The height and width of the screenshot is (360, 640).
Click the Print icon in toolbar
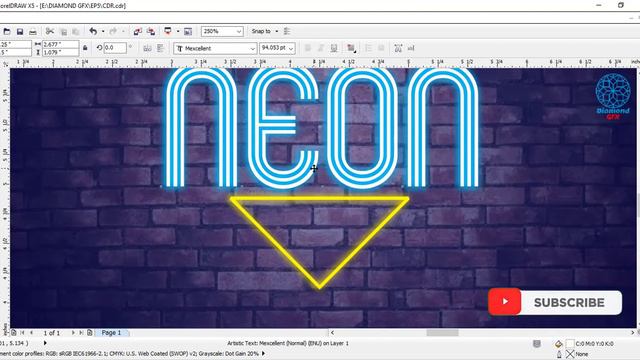point(33,31)
